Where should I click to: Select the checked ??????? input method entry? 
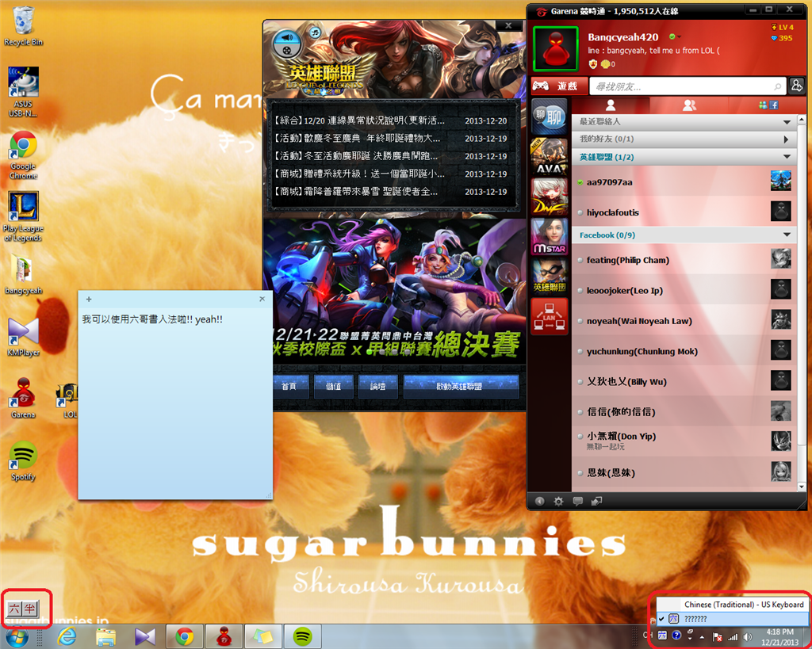(732, 618)
